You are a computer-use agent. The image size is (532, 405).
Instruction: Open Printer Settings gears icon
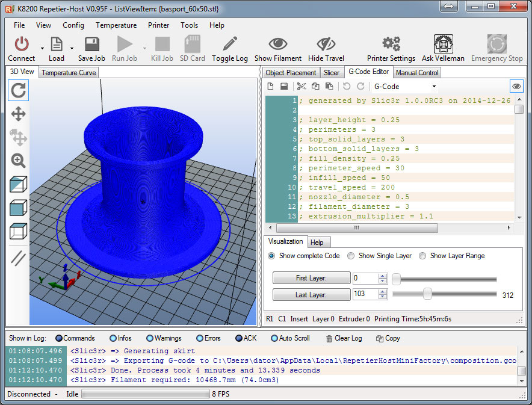tap(391, 44)
